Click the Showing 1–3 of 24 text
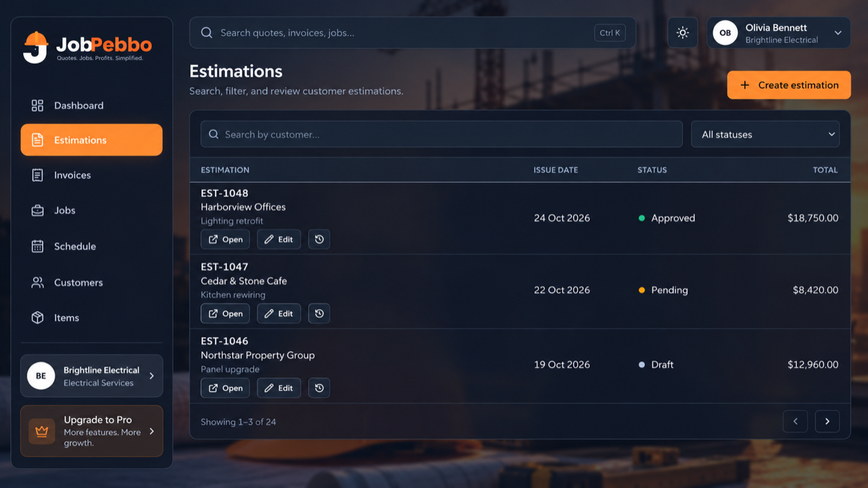This screenshot has height=488, width=868. 238,422
